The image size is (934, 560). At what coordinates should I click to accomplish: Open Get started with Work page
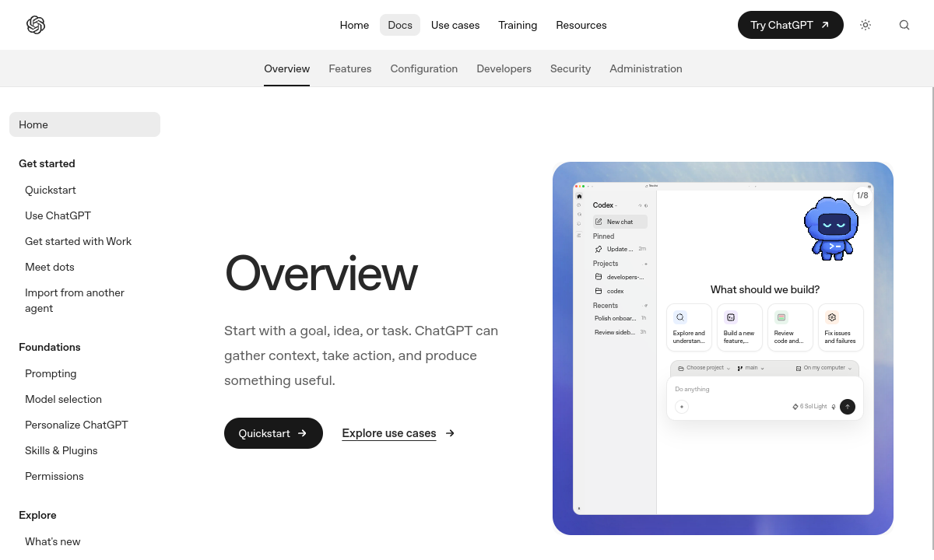(78, 241)
